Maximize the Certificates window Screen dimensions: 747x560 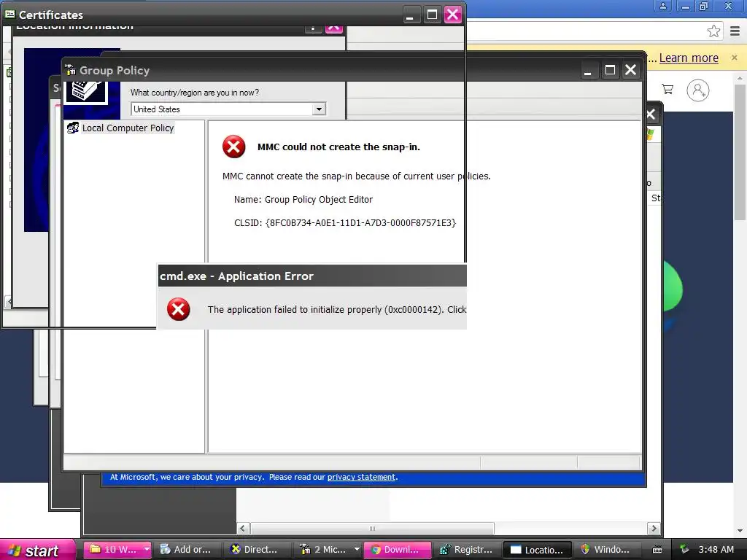pyautogui.click(x=432, y=15)
